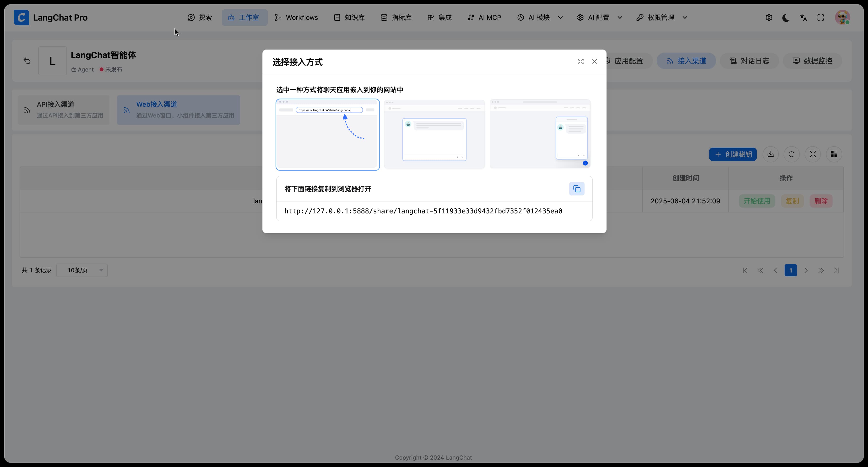Click the export download icon in the table toolbar
868x467 pixels.
point(771,154)
